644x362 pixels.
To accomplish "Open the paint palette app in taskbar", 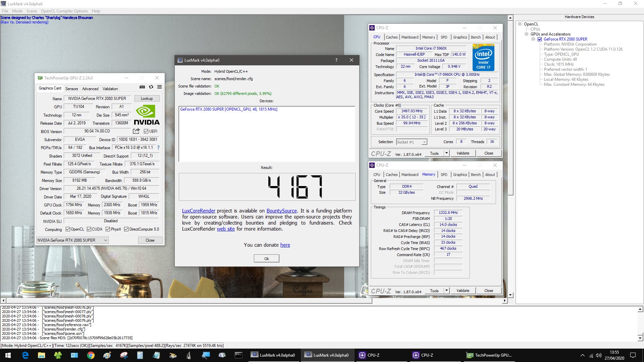I will pyautogui.click(x=107, y=355).
